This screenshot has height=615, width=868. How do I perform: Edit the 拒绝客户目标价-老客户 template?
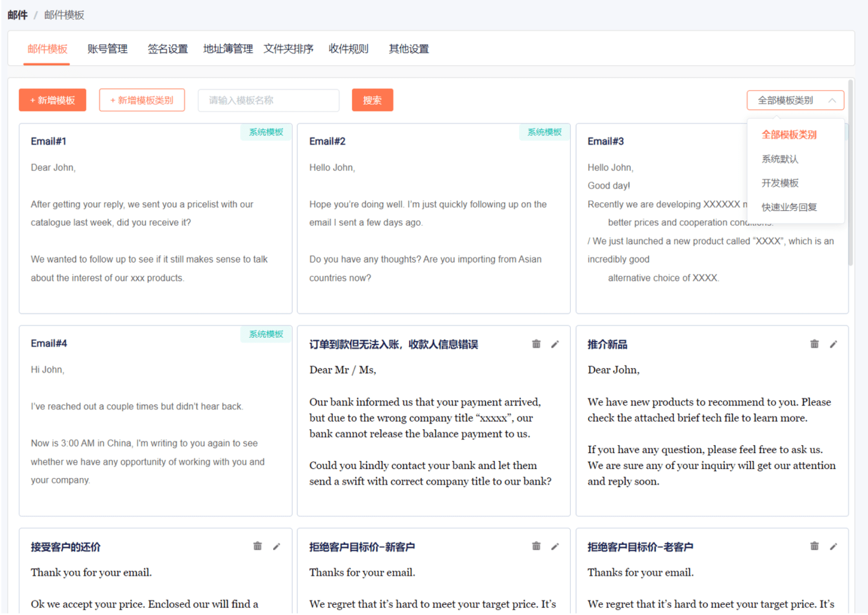click(x=833, y=546)
